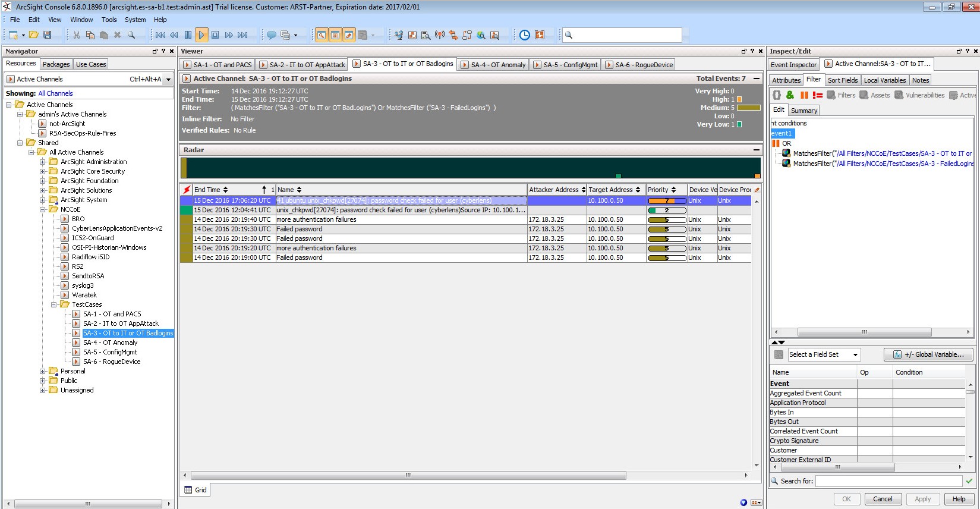The image size is (980, 509).
Task: Click the Save floppy disk icon
Action: [x=48, y=35]
